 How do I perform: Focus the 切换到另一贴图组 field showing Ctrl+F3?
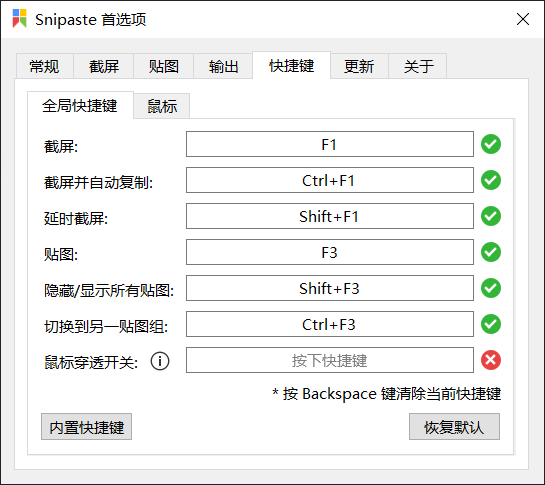(330, 324)
